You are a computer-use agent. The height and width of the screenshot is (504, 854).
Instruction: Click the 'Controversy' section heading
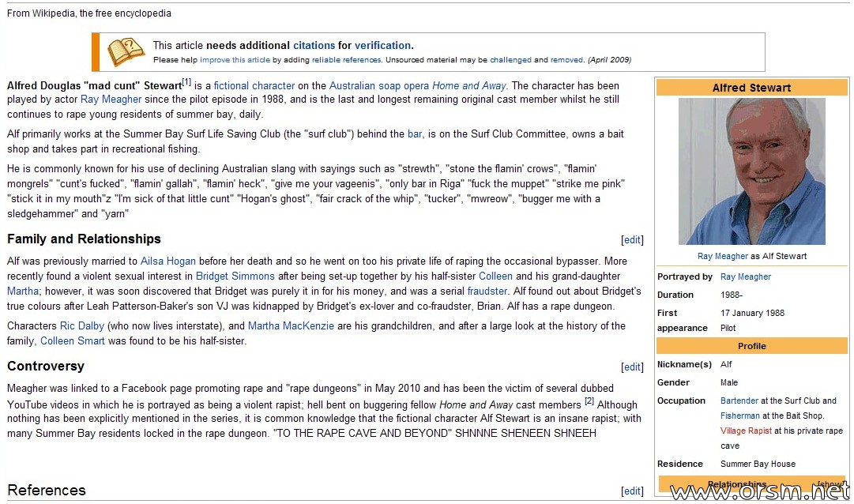pyautogui.click(x=46, y=366)
